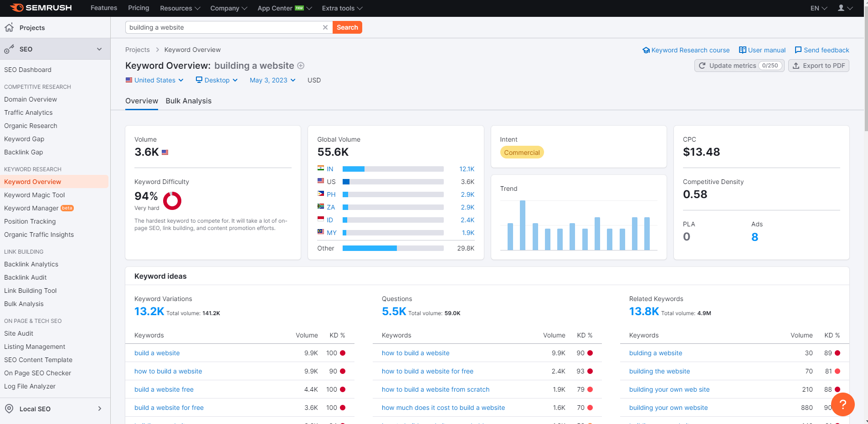Viewport: 868px width, 424px height.
Task: Click the Export to PDF upload icon
Action: 796,66
